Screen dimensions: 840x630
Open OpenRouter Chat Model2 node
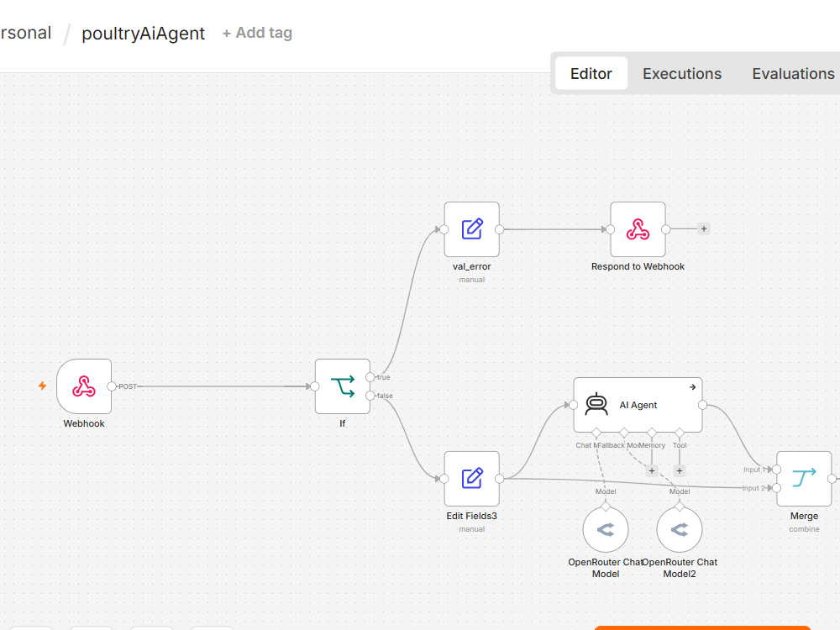(x=680, y=530)
